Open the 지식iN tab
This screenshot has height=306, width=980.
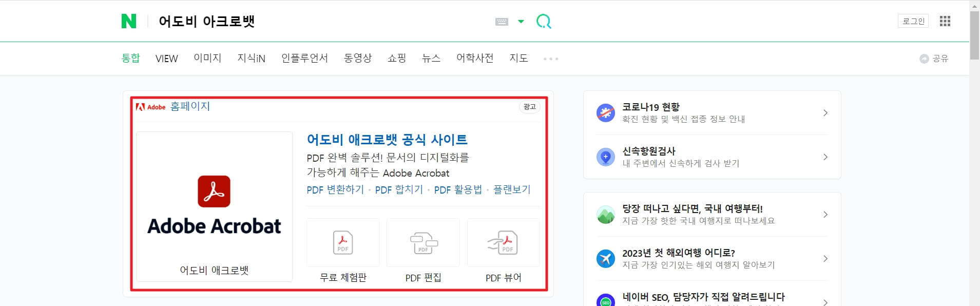click(x=251, y=58)
